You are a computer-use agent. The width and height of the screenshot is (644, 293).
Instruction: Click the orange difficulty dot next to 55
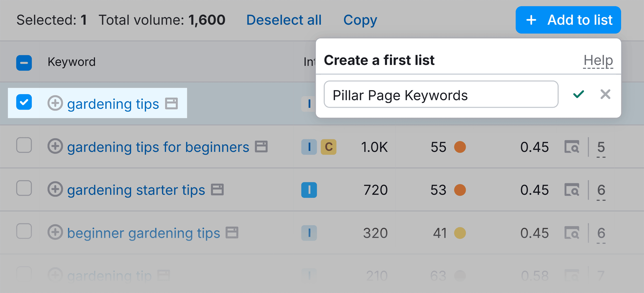[460, 147]
